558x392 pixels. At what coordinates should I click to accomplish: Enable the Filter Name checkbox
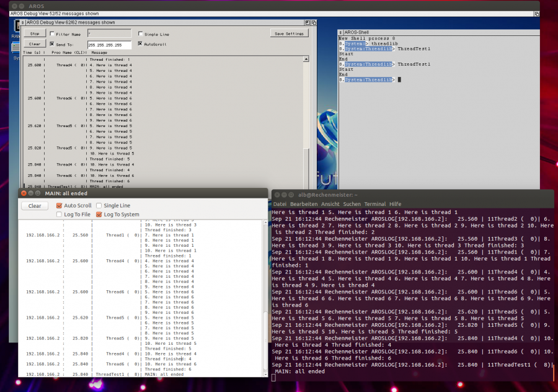[x=52, y=34]
